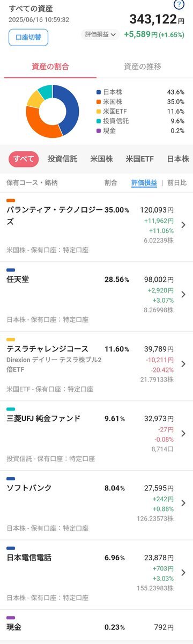Select the すべて filter chip
The image size is (193, 644).
[x=24, y=159]
